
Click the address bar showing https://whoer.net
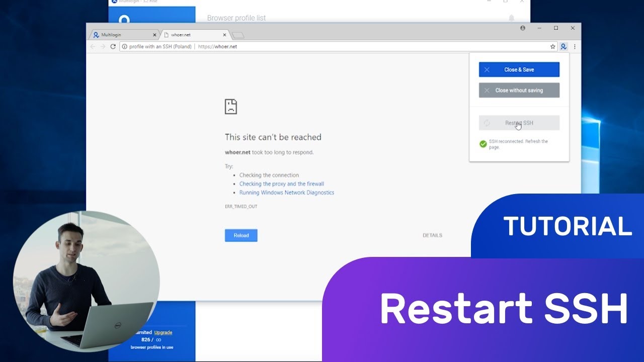click(338, 46)
